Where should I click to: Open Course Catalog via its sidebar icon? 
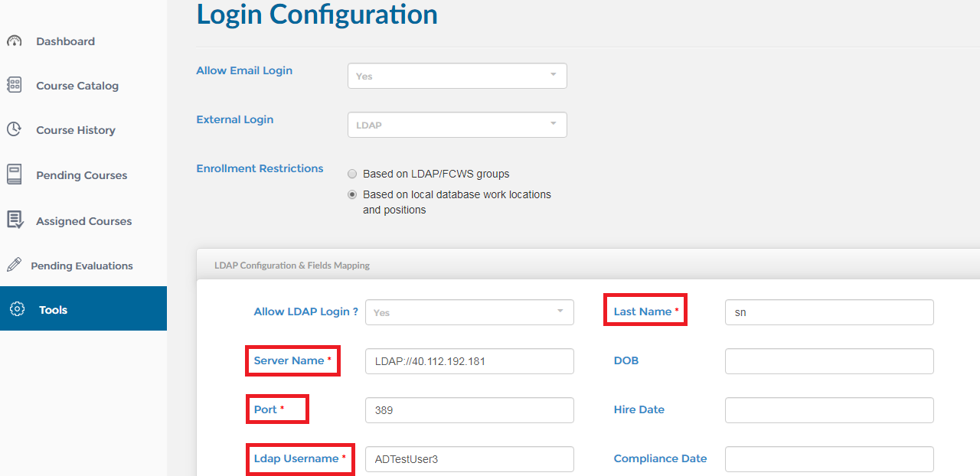14,85
